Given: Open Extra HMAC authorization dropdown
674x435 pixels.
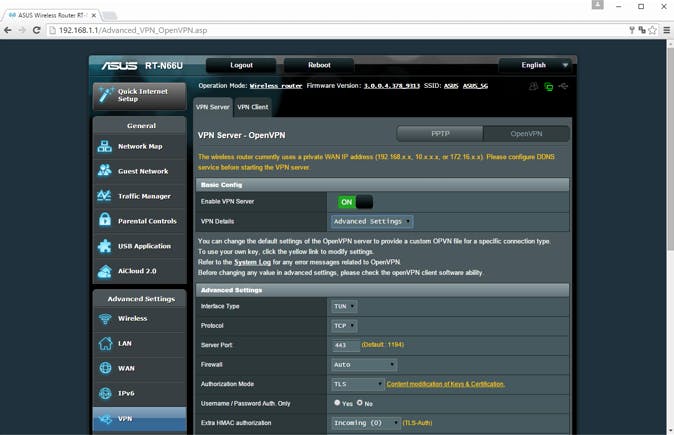Looking at the screenshot, I should click(366, 423).
